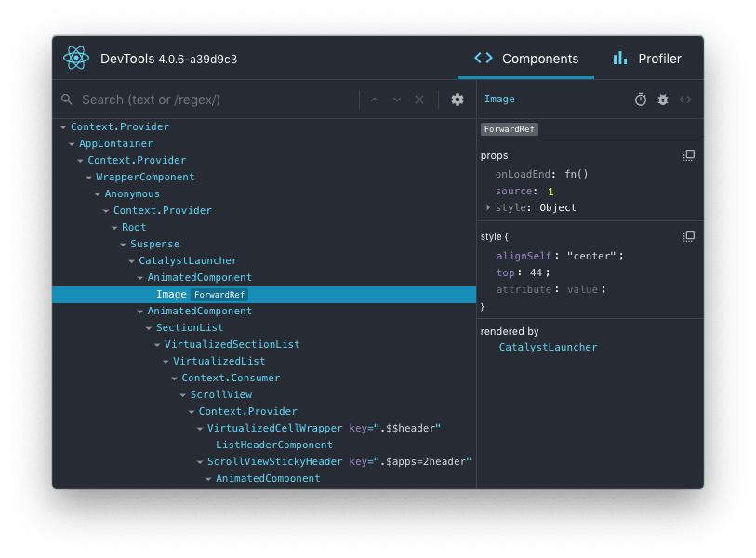The image size is (756, 558).
Task: Switch to the Profiler tab
Action: point(647,59)
